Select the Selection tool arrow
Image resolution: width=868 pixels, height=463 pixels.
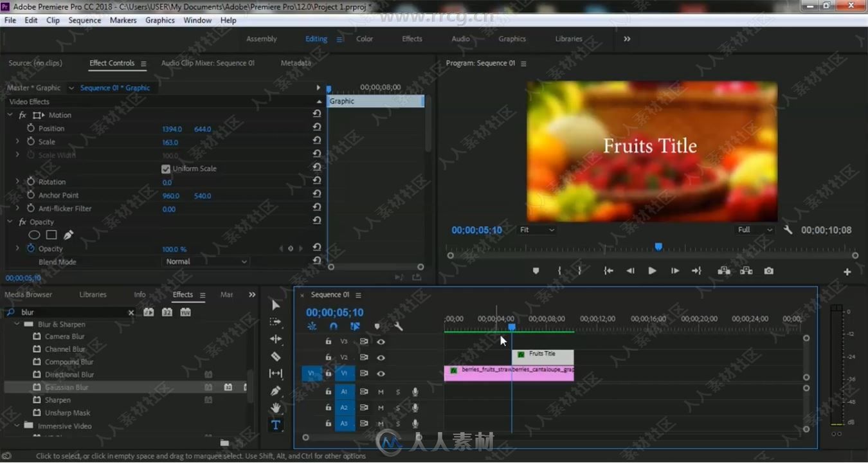point(275,305)
